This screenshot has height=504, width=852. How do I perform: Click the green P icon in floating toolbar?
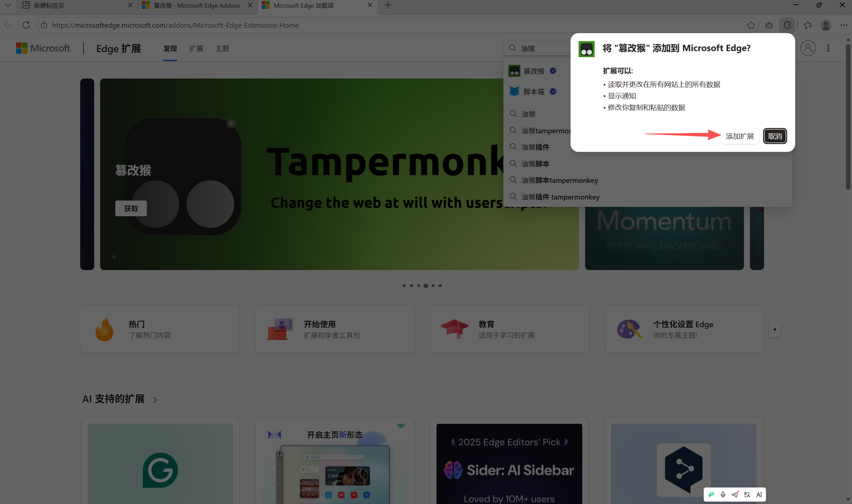coord(711,495)
